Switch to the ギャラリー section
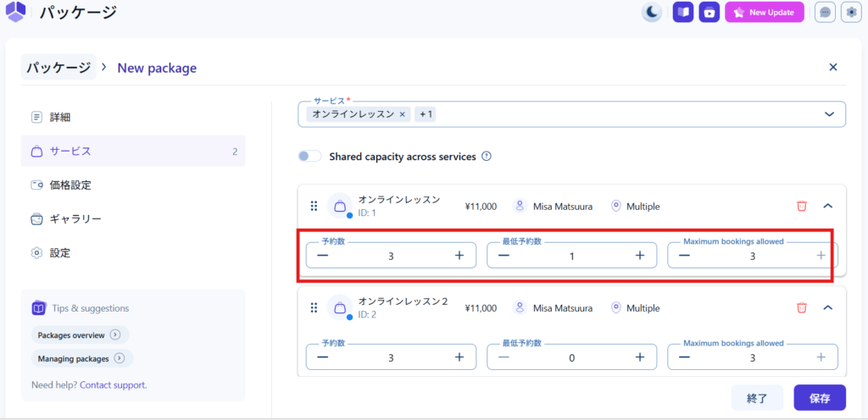868x420 pixels. point(75,218)
